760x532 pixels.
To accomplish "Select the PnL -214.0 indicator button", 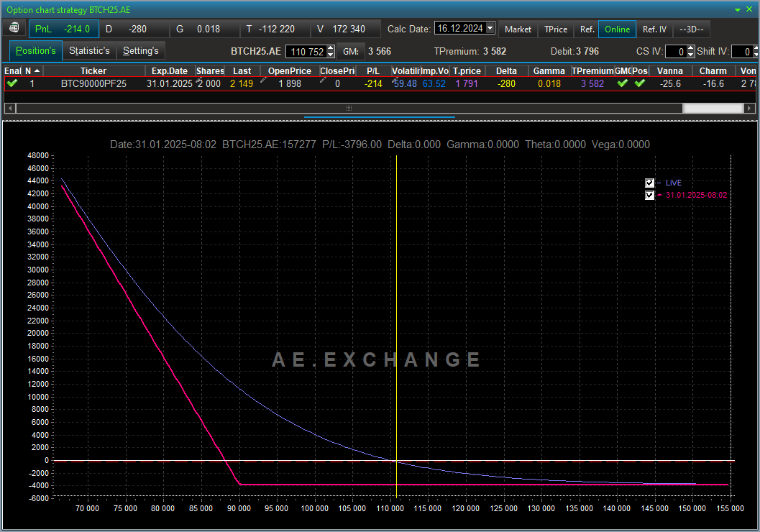I will pyautogui.click(x=64, y=29).
